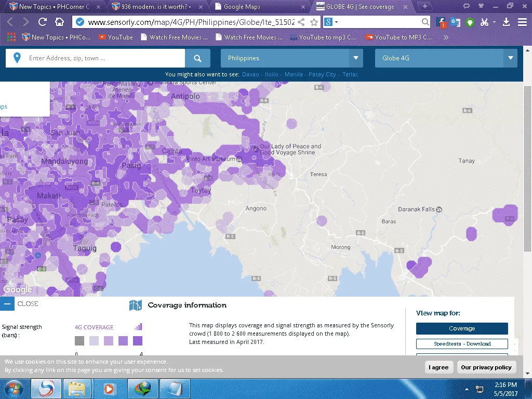Expand the scissors tool dropdown arrow
This screenshot has height=399, width=532.
pos(495,22)
